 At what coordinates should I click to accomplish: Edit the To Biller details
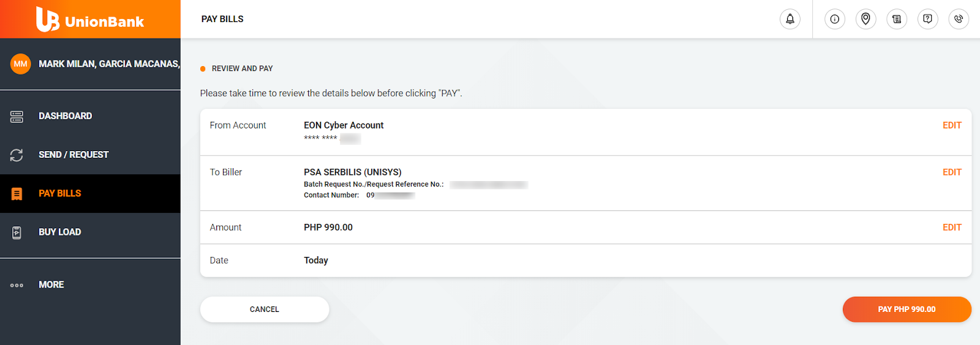click(x=952, y=172)
